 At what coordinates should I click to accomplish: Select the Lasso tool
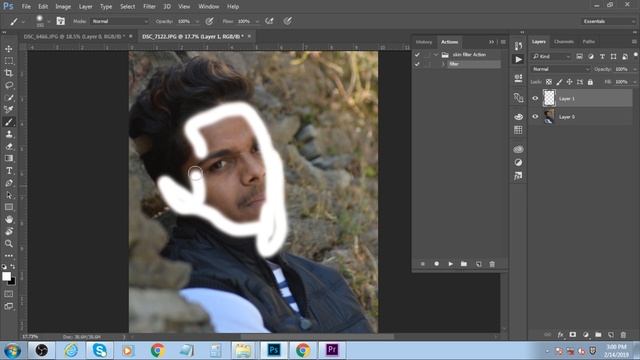(x=9, y=85)
